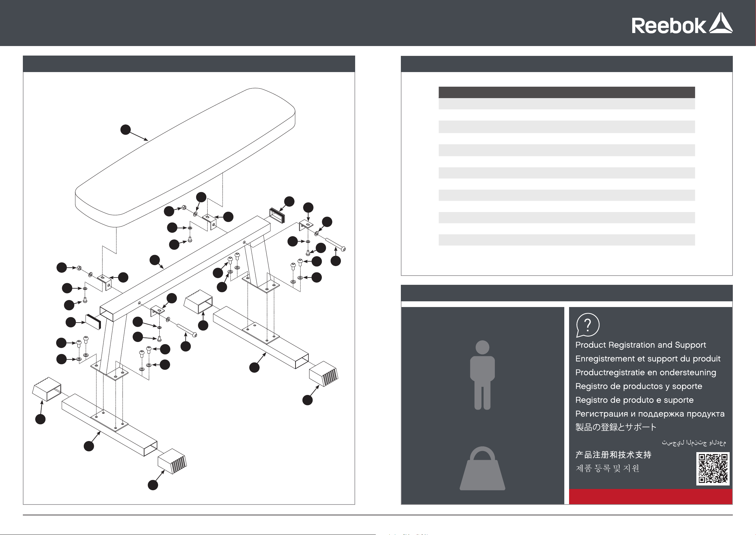Click the Japanese 製品の登録とサポート line
This screenshot has width=756, height=535.
(x=616, y=427)
